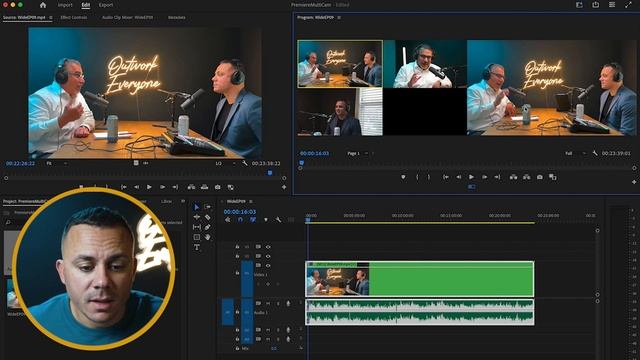Select the Hand tool
The width and height of the screenshot is (640, 360).
[x=207, y=237]
